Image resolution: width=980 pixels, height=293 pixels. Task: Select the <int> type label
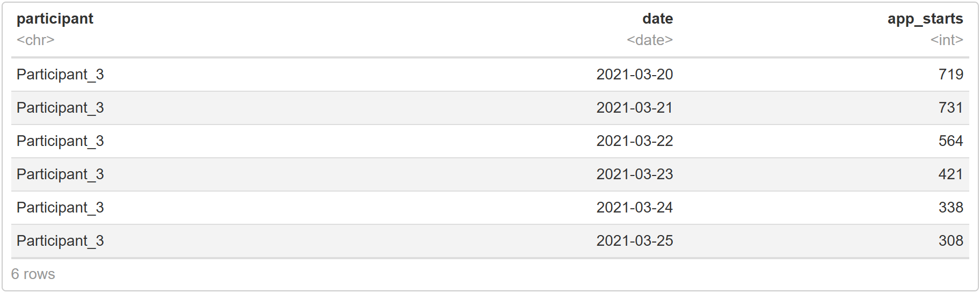point(947,40)
